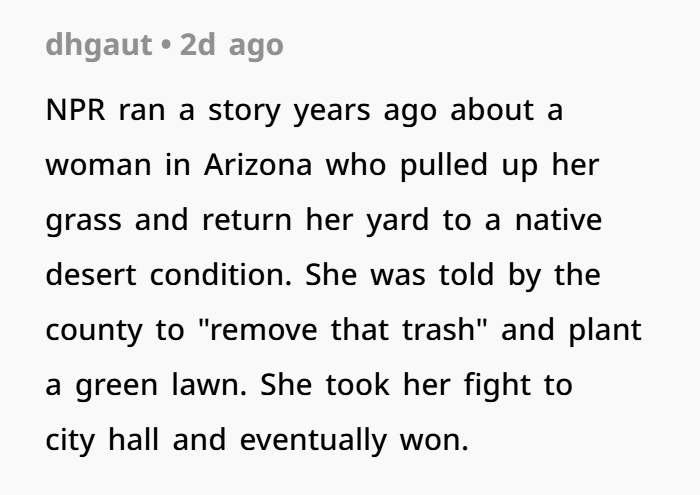Click the word 'desert' in the comment
The height and width of the screenshot is (495, 700).
(91, 275)
